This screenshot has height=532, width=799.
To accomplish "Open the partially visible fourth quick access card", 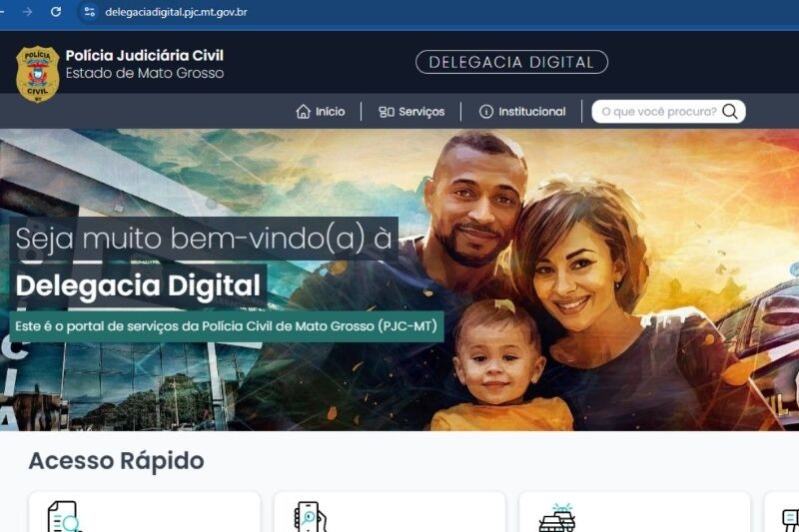I will coord(782,512).
